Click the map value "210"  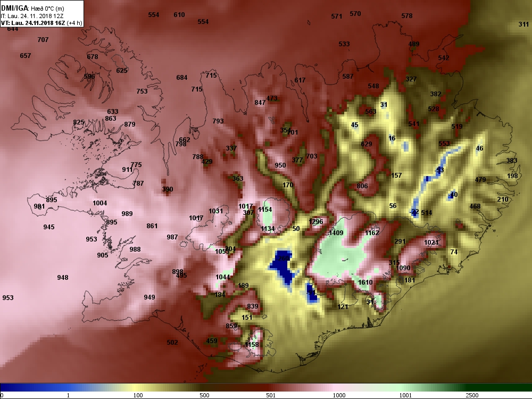tap(503, 199)
